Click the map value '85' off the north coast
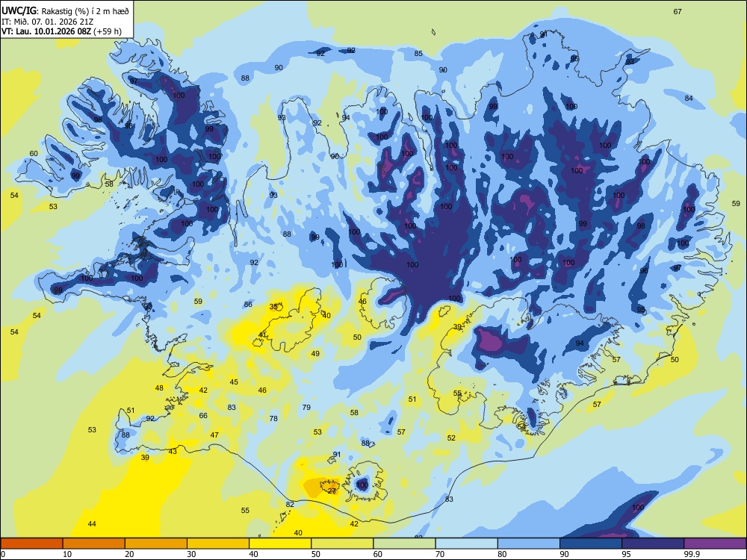The height and width of the screenshot is (560, 747). (418, 53)
